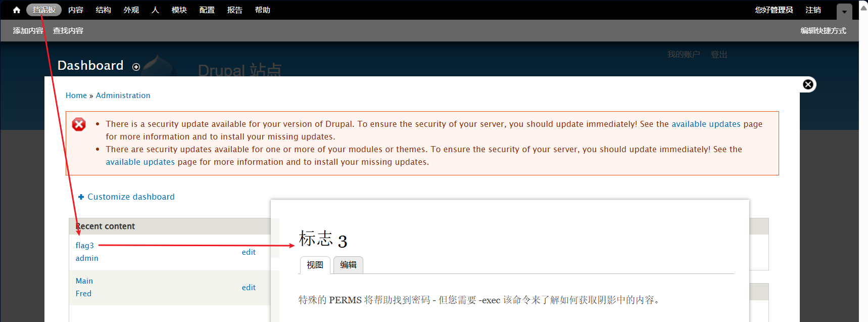Collapse the shortcut drawer with arrow toggle
Viewport: 868px width, 322px height.
click(x=844, y=12)
